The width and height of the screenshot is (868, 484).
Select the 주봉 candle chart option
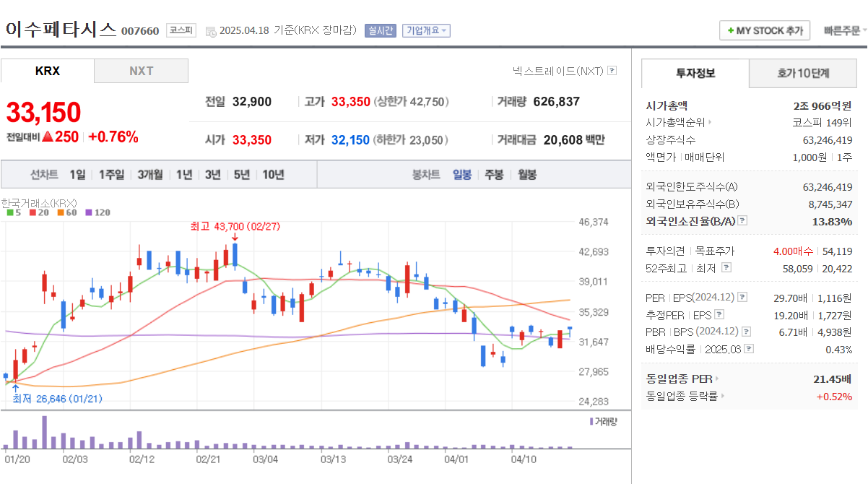pyautogui.click(x=494, y=175)
